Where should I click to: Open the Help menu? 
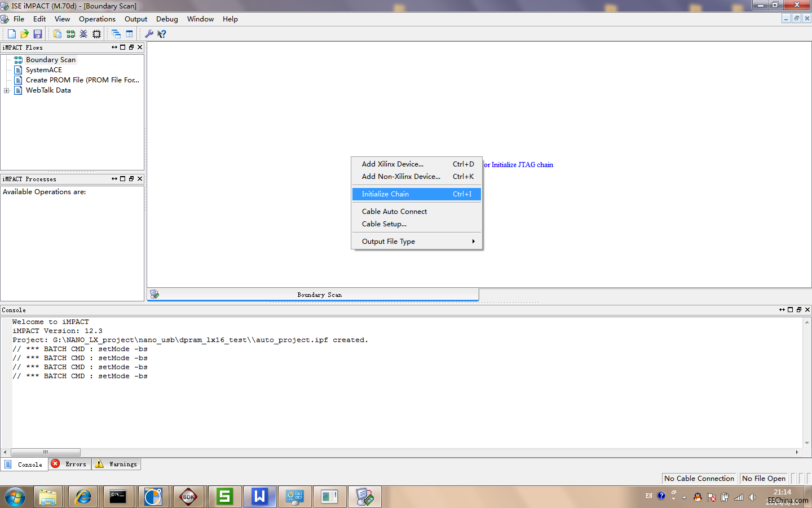coord(230,19)
